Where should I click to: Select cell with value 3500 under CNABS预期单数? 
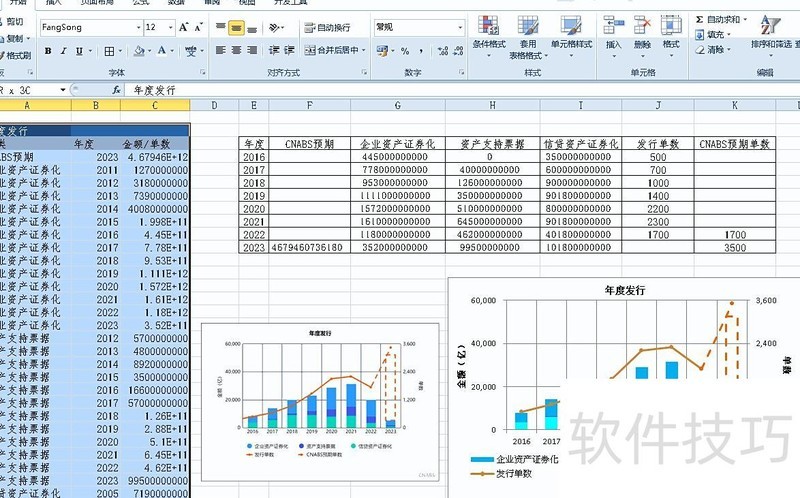pos(735,247)
